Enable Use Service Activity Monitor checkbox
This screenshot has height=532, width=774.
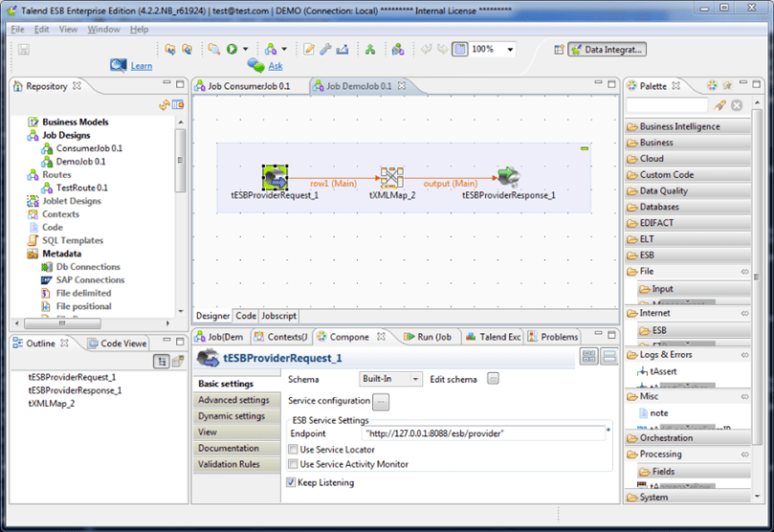(x=293, y=464)
